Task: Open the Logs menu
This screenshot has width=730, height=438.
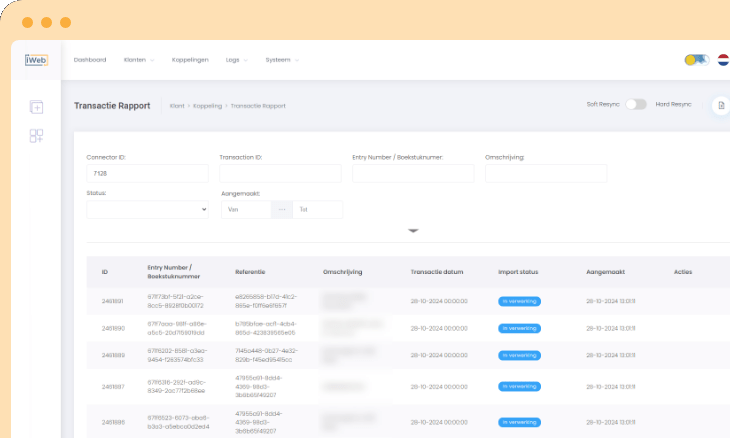Action: coord(236,60)
